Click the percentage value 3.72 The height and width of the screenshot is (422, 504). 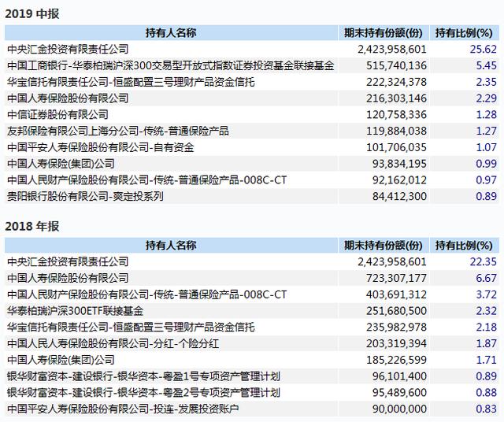click(487, 294)
